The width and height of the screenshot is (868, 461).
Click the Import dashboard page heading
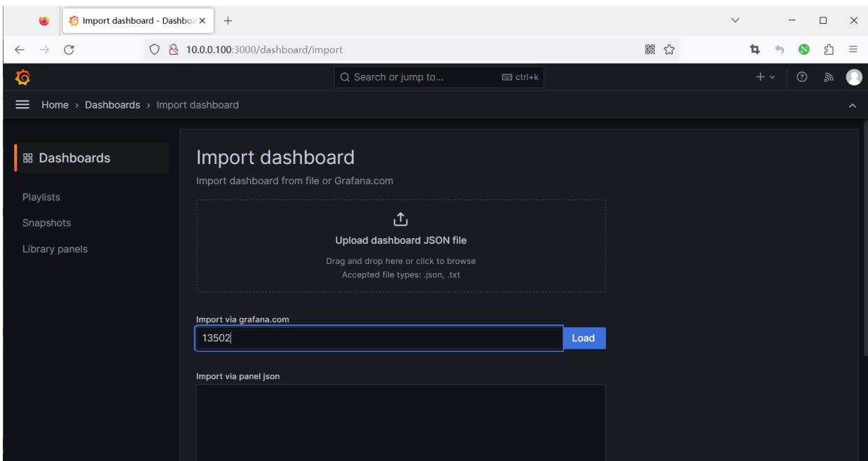click(x=275, y=158)
